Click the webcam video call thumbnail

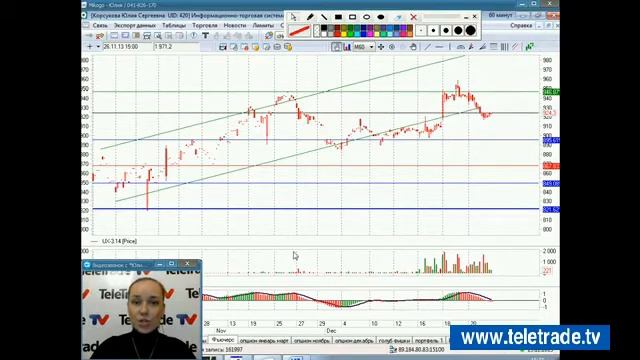[x=142, y=314]
